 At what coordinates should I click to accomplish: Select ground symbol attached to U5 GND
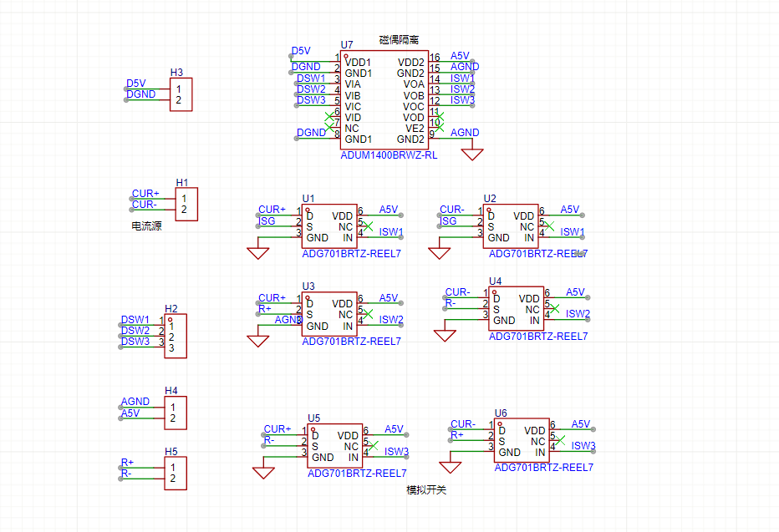263,473
